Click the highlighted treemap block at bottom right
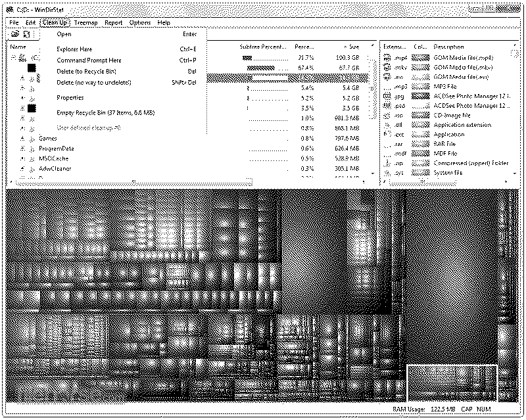The image size is (526, 420). point(451,383)
